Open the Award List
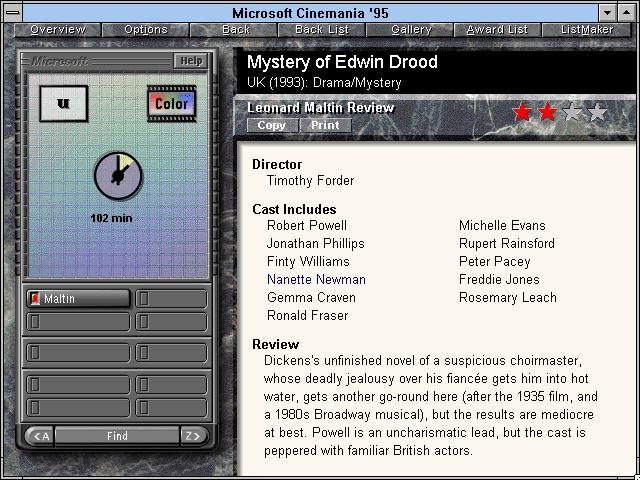The height and width of the screenshot is (480, 640). tap(498, 30)
